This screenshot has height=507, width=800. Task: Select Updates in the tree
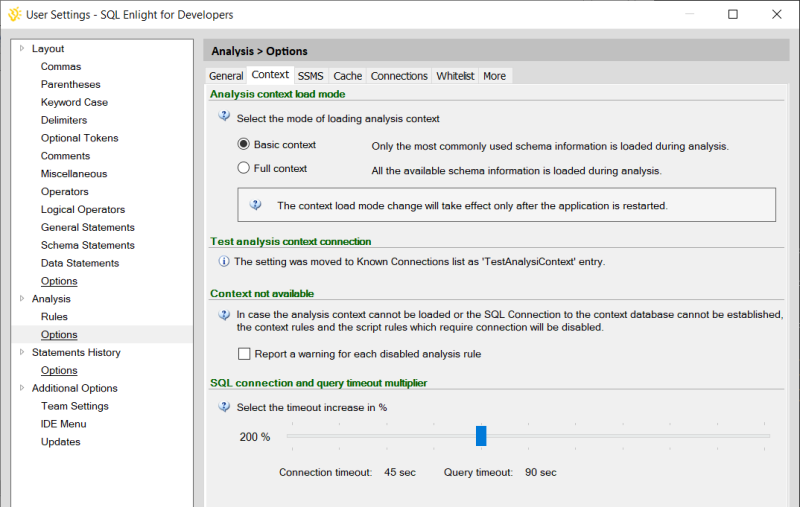coord(61,441)
